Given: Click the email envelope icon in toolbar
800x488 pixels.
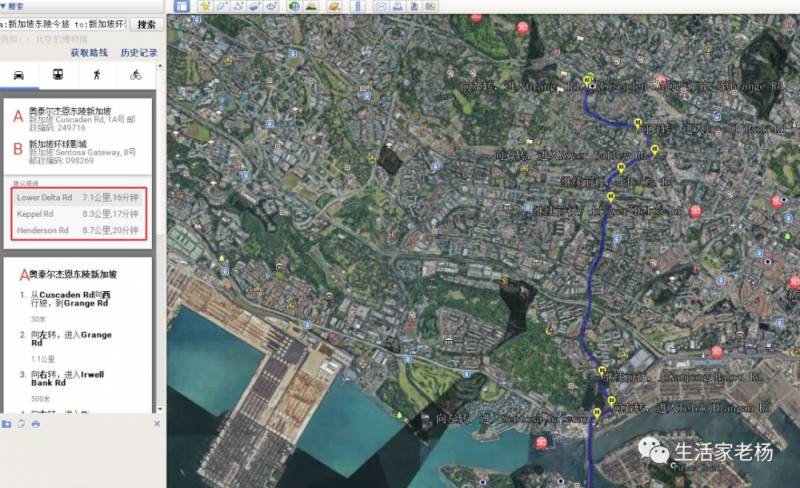Looking at the screenshot, I should click(381, 6).
